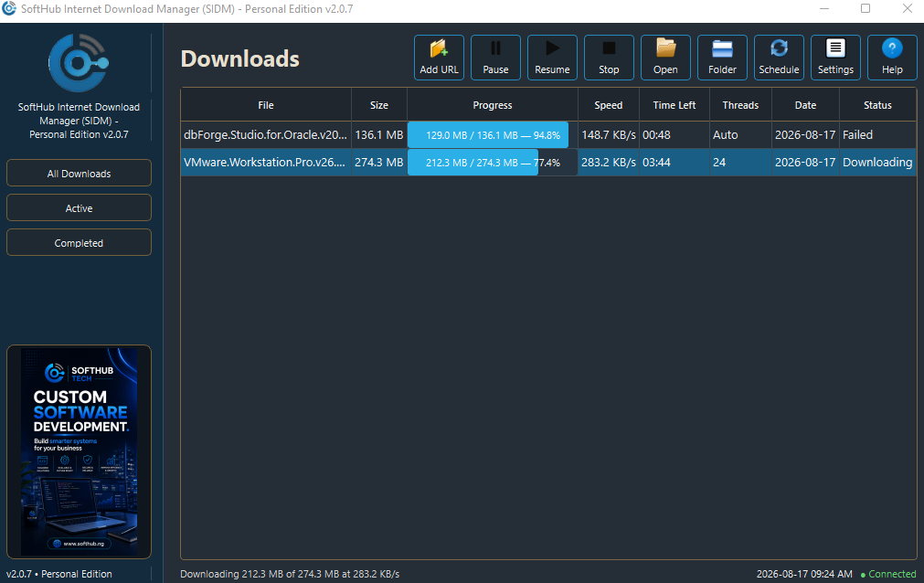
Task: Show All Downloads list
Action: [79, 174]
